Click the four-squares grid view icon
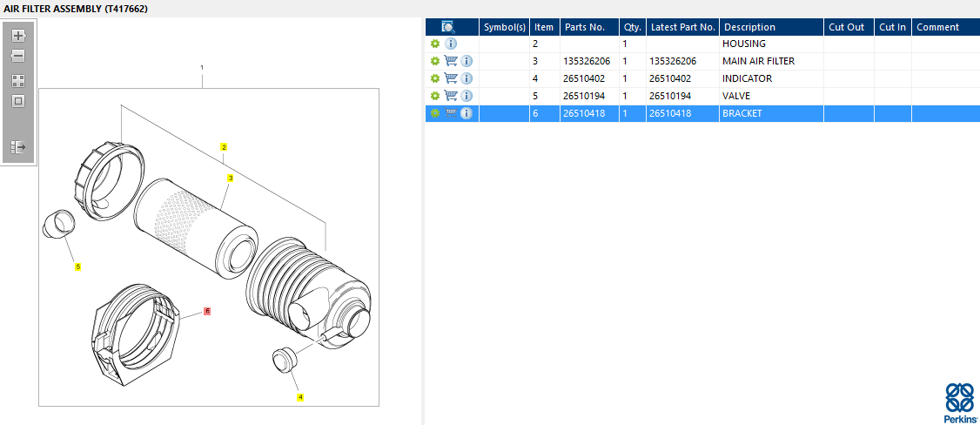 [17, 80]
